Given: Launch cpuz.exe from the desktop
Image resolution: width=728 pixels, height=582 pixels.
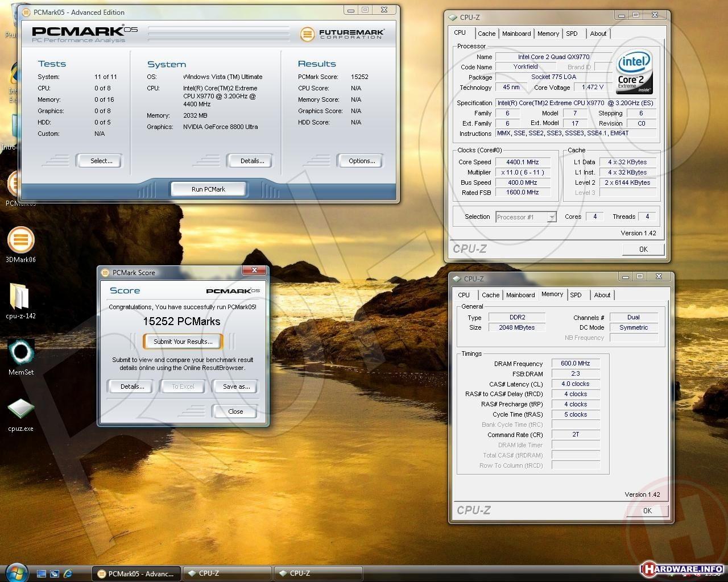Looking at the screenshot, I should (x=20, y=409).
